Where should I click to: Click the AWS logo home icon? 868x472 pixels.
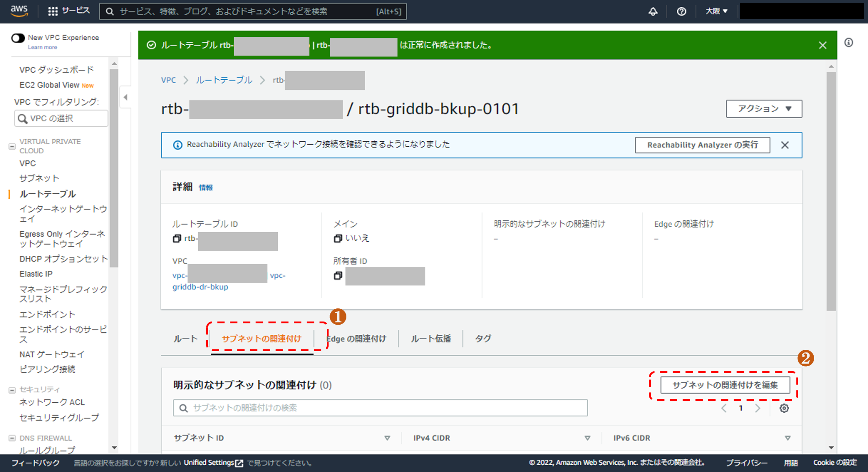tap(19, 11)
